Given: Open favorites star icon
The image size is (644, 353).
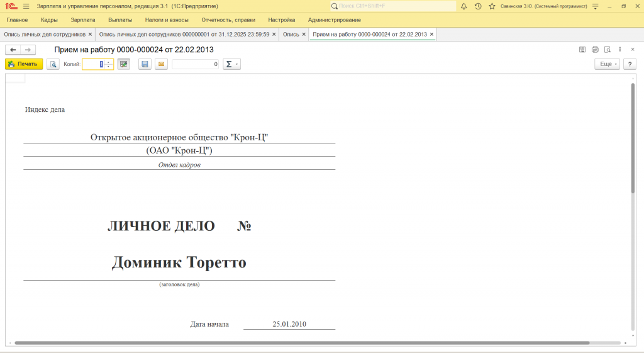Looking at the screenshot, I should pos(492,6).
